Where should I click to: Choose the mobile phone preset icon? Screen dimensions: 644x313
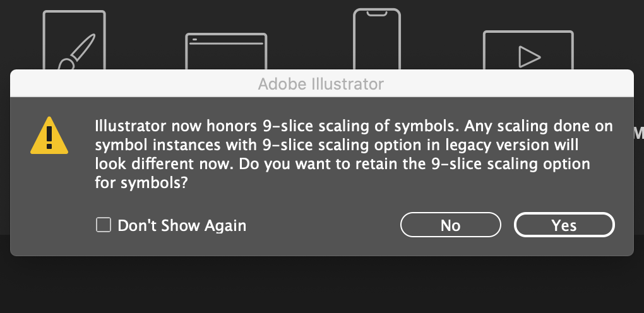point(376,38)
